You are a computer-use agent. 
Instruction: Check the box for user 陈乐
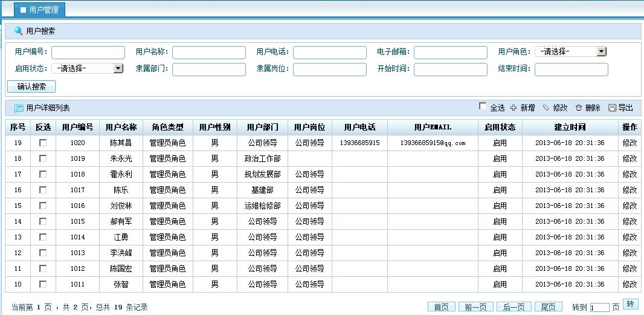(x=43, y=190)
